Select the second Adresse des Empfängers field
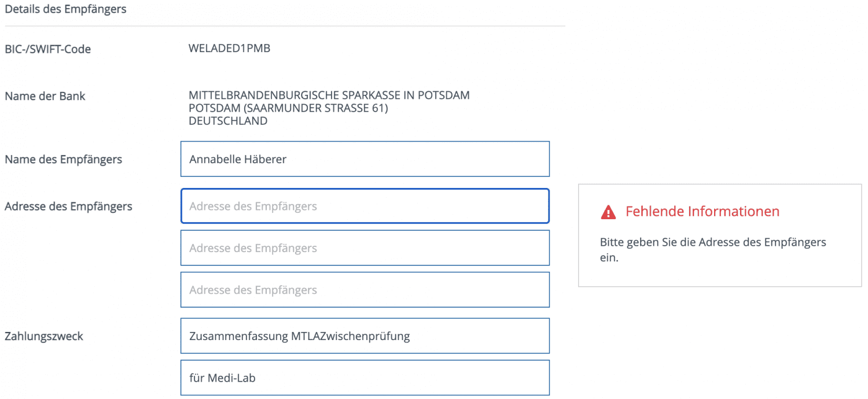The image size is (868, 399). (365, 248)
